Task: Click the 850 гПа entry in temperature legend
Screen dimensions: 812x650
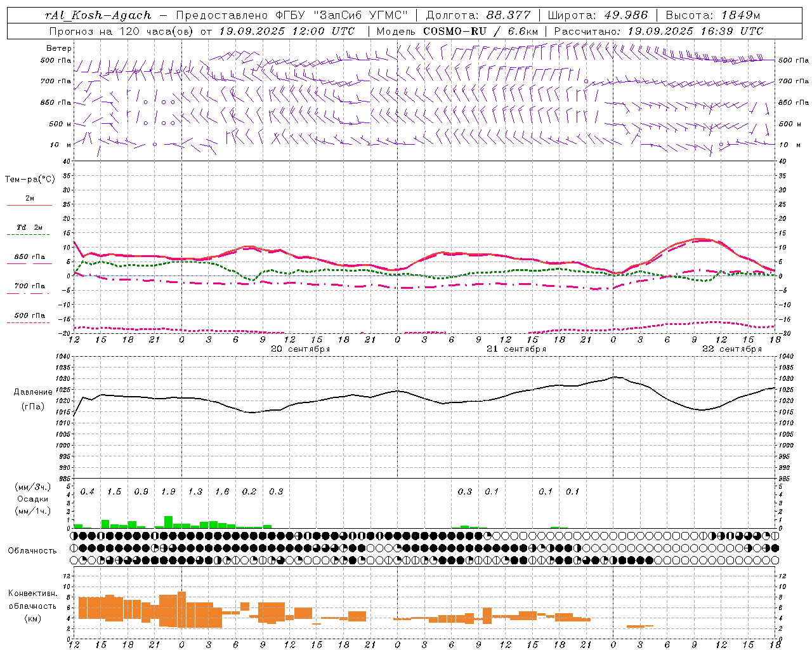Action: point(29,257)
